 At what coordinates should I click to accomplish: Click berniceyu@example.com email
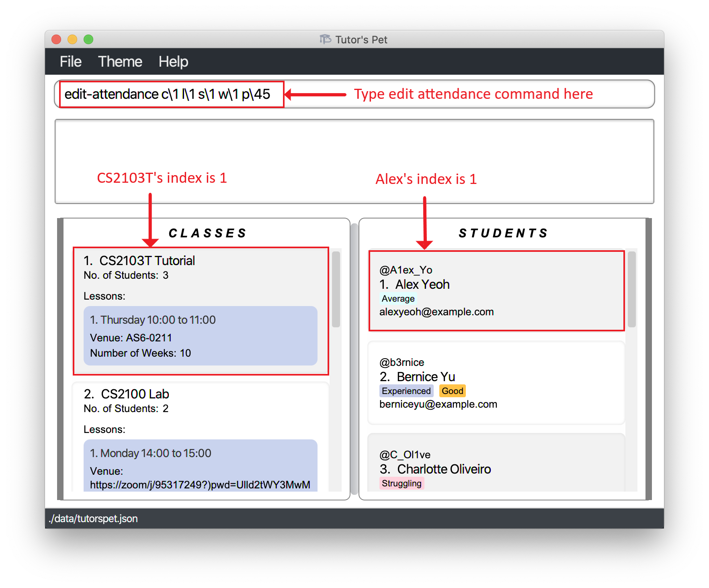point(438,404)
